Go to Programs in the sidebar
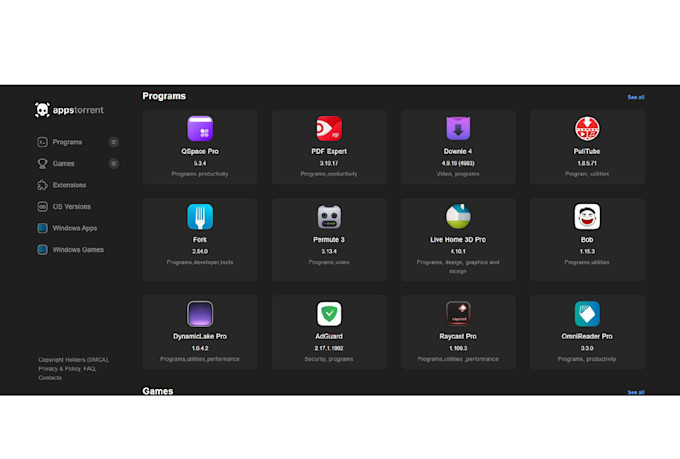The image size is (680, 459). coord(67,142)
